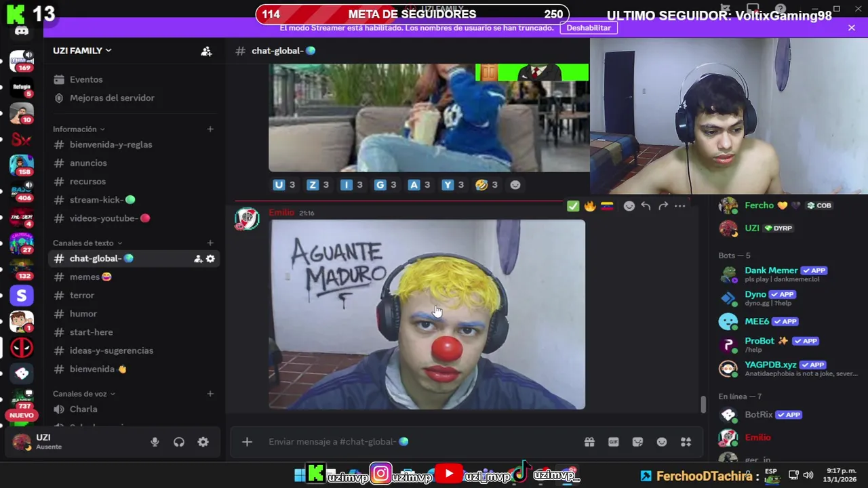
Task: Click the chat scrollbar thumb
Action: coord(703,404)
